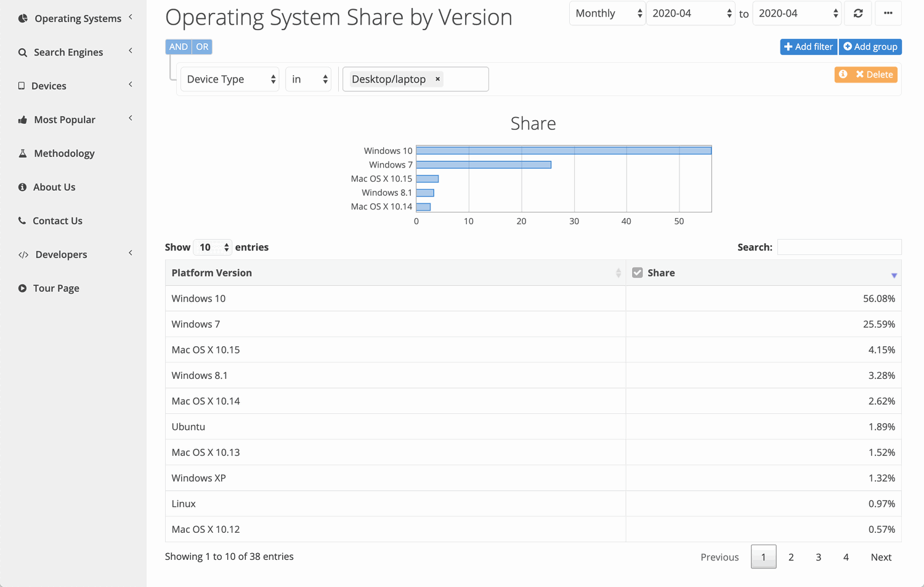Open the Operating Systems sidebar section
The image size is (924, 587).
pos(74,18)
